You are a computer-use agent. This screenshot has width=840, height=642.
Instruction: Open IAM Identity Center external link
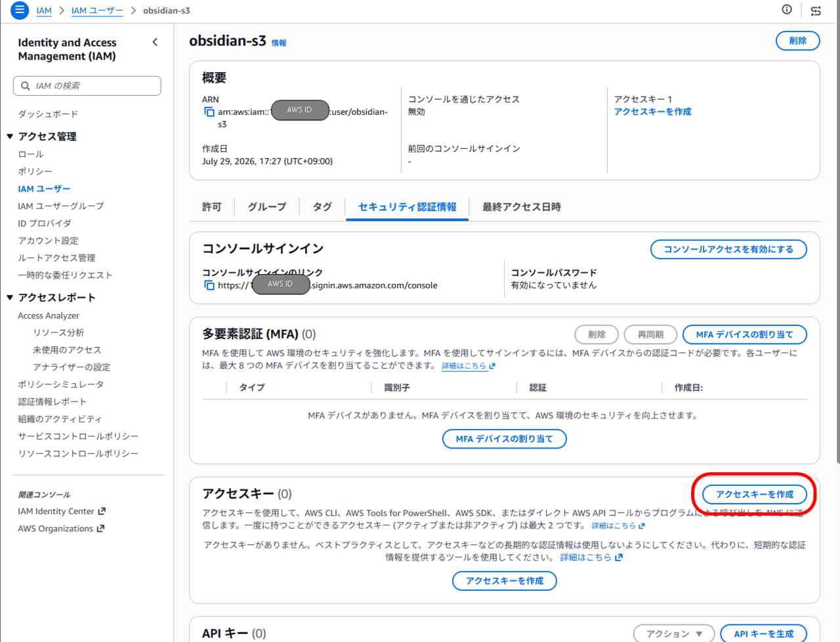tap(62, 512)
